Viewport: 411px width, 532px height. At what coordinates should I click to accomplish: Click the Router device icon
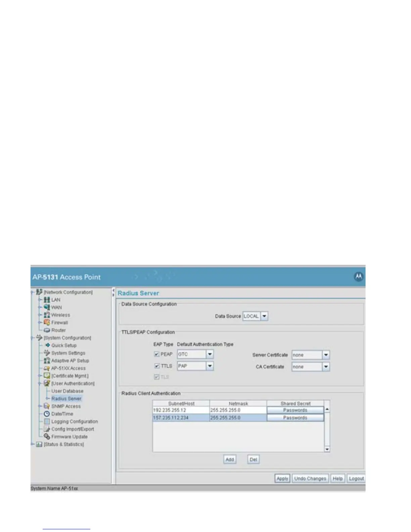(47, 330)
